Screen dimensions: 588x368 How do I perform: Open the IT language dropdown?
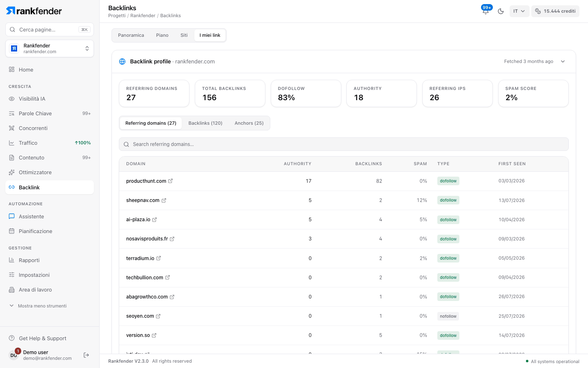coord(519,11)
